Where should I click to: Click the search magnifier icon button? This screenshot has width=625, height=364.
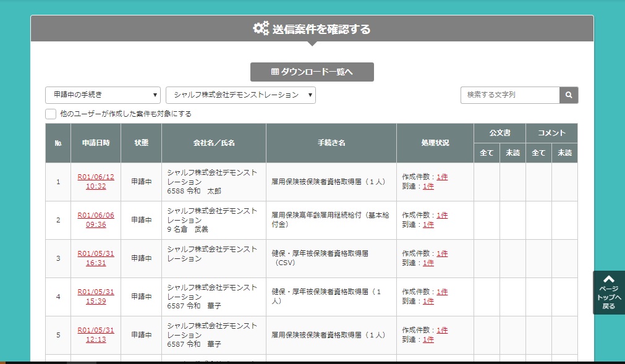(569, 95)
